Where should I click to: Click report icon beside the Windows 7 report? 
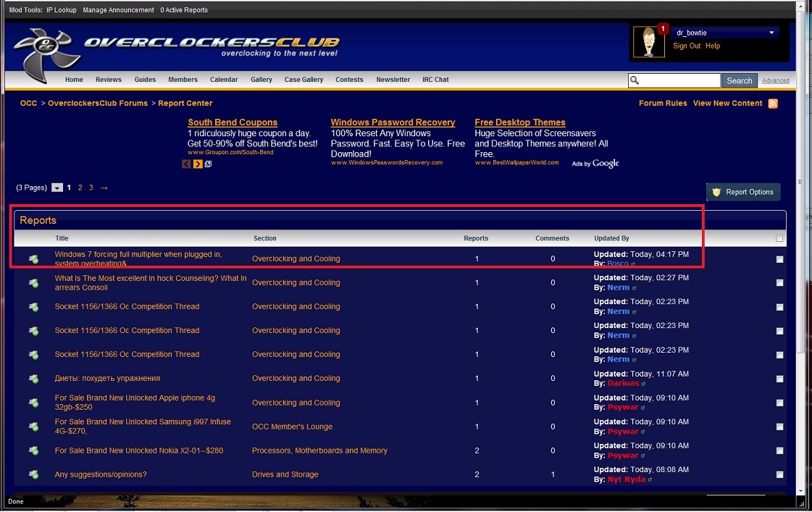(33, 259)
